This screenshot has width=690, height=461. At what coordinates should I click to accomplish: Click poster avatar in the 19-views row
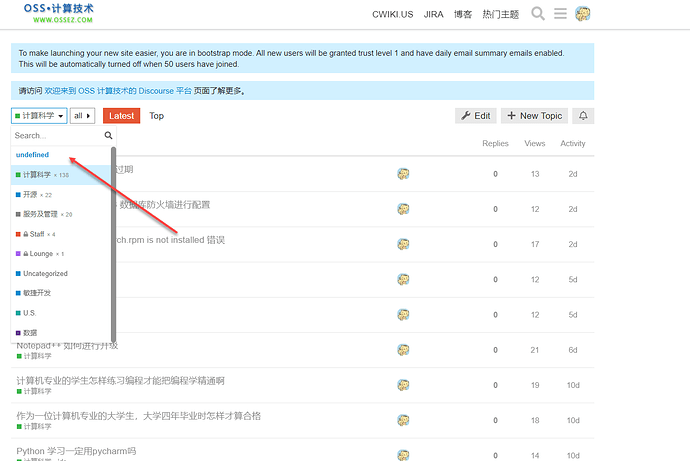tap(403, 385)
